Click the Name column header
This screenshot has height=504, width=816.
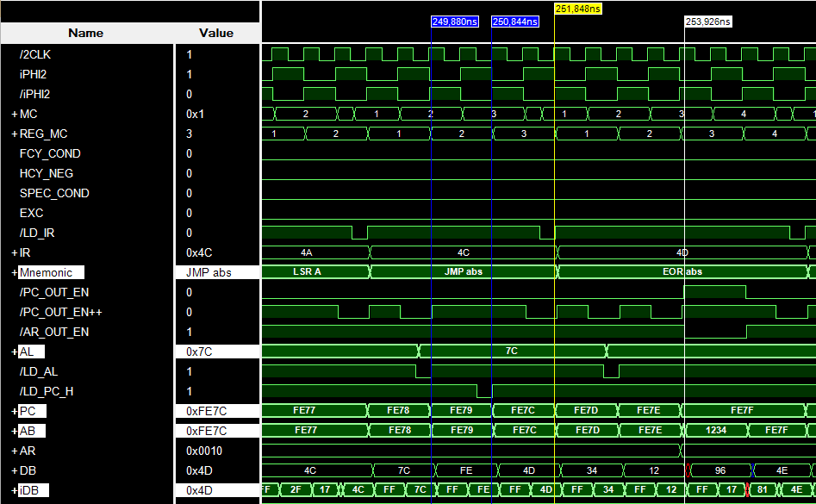click(85, 33)
